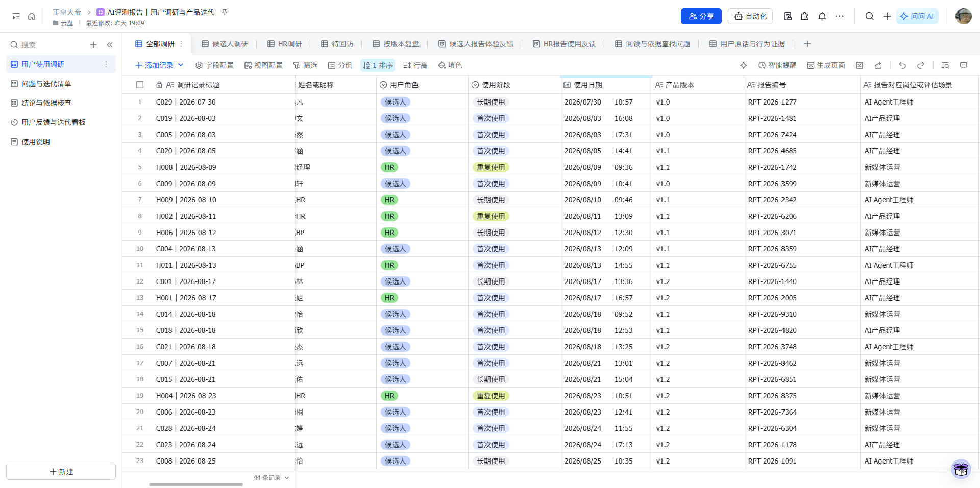Click 新建 button in sidebar
Screen dimensions: 980x488
tap(61, 472)
